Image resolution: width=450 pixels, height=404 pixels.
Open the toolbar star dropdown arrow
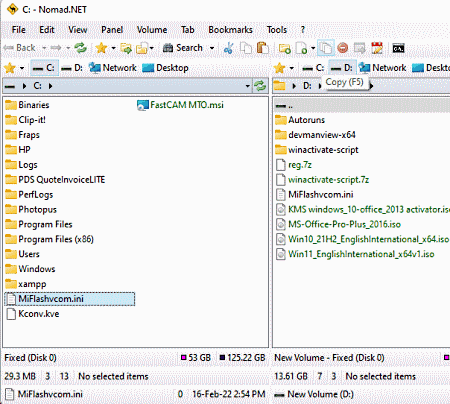pos(113,48)
